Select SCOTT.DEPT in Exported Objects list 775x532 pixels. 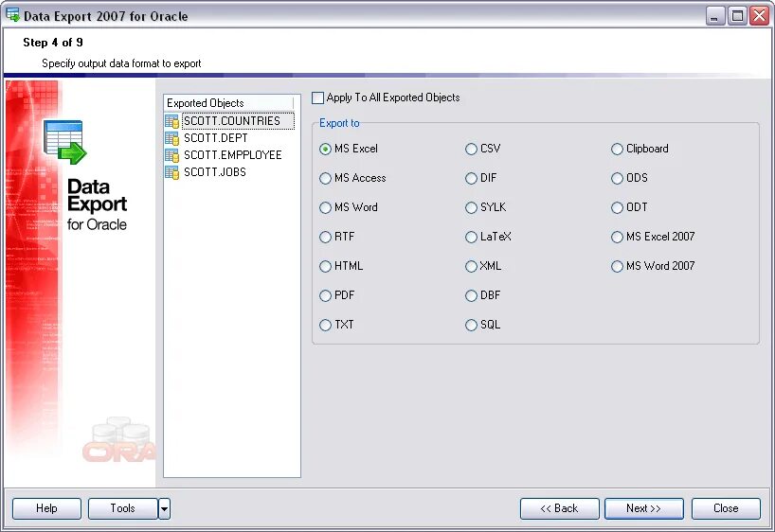click(x=215, y=138)
